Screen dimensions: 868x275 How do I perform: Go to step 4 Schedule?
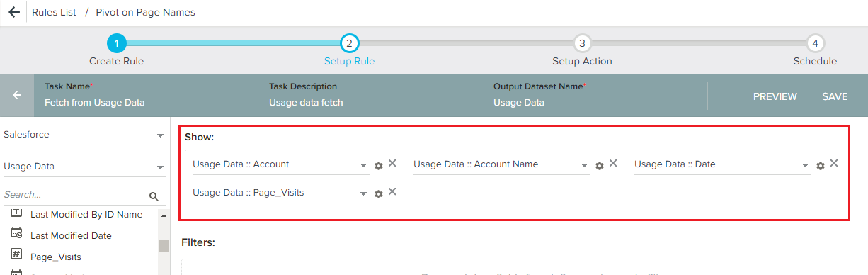[815, 44]
